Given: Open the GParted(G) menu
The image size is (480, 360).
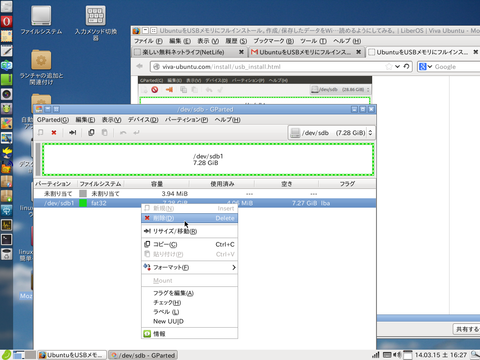Looking at the screenshot, I should 53,120.
